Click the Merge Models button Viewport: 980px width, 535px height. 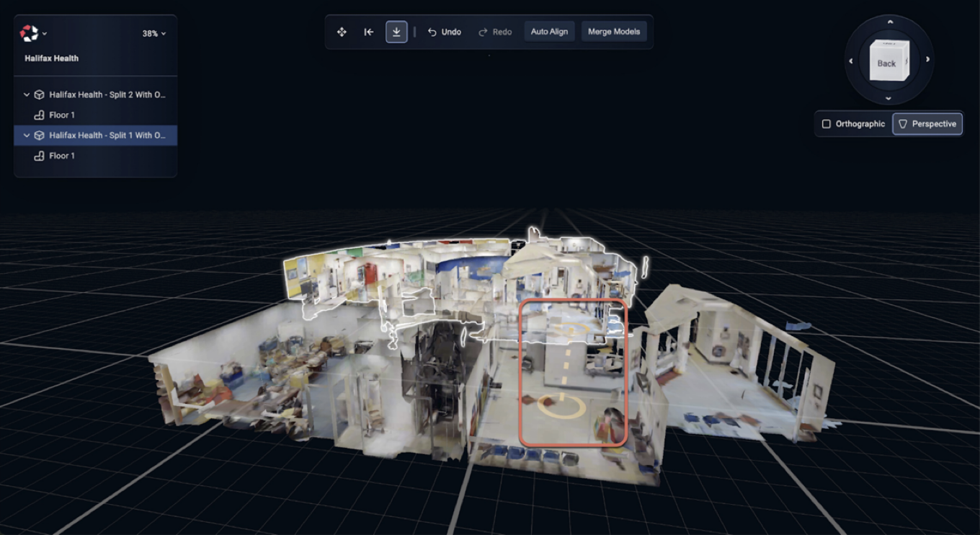[614, 32]
